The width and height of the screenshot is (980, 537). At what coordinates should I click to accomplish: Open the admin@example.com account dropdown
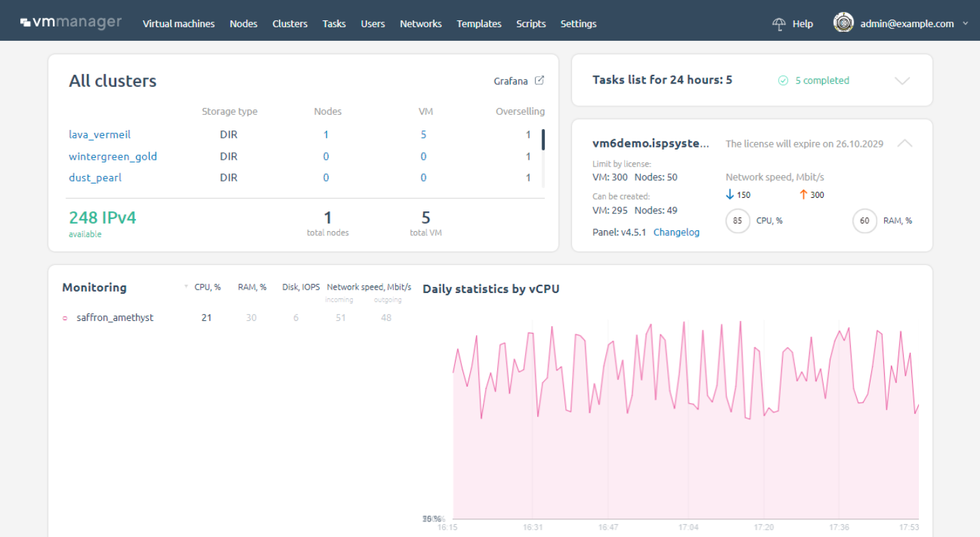click(964, 23)
